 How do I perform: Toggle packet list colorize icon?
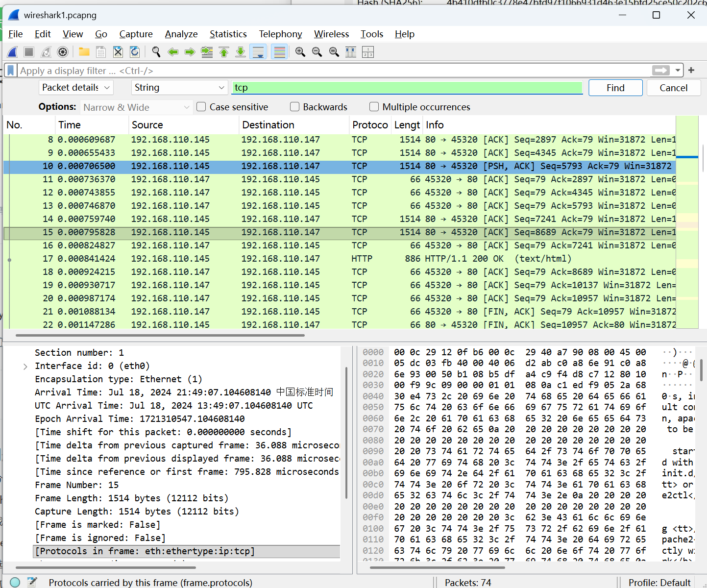pyautogui.click(x=279, y=52)
